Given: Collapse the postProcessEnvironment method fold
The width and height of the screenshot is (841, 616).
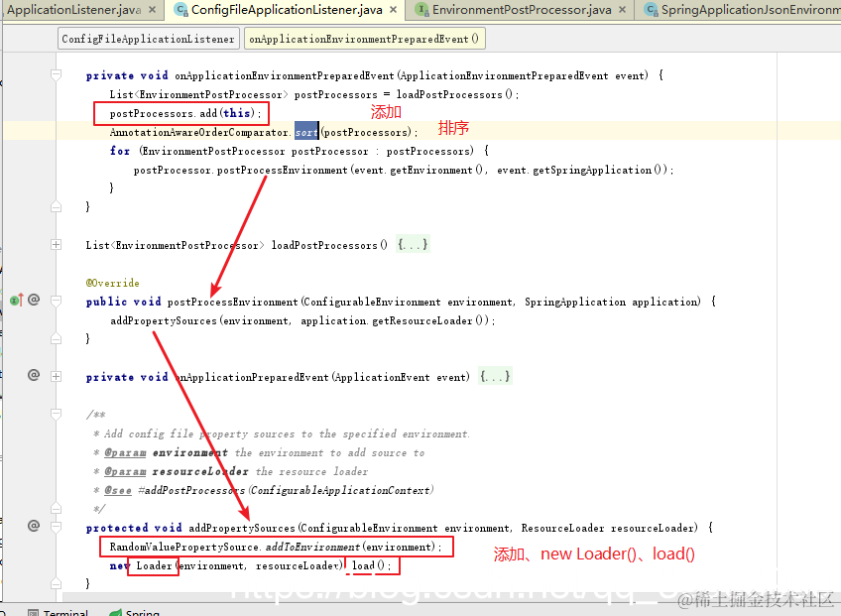Looking at the screenshot, I should click(x=56, y=301).
